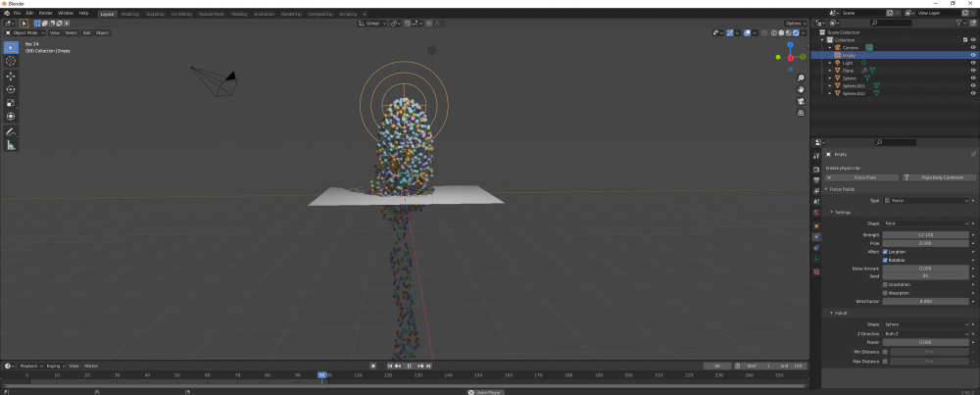Uncheck the Rotation affect checkbox
The image size is (980, 395).
point(885,260)
